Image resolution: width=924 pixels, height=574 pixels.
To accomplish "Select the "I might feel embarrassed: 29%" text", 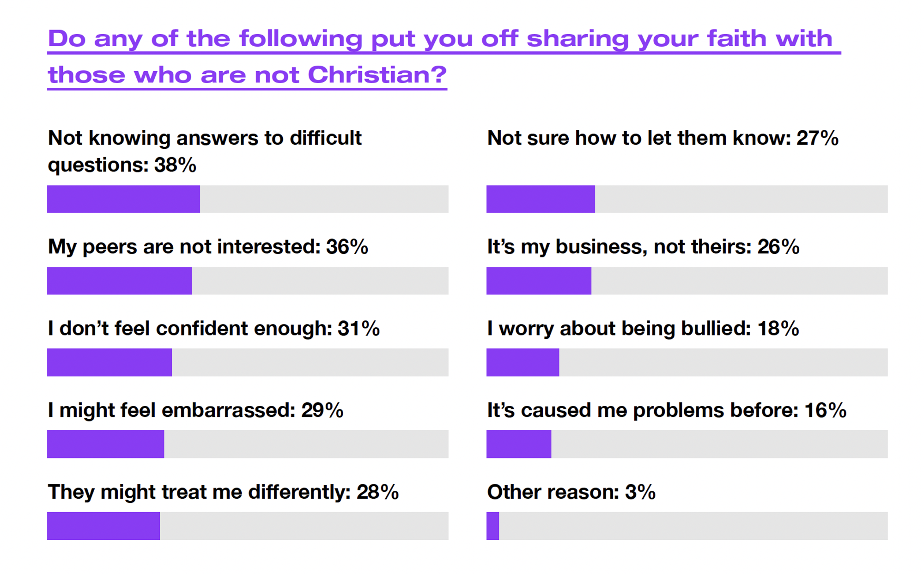I will [195, 410].
